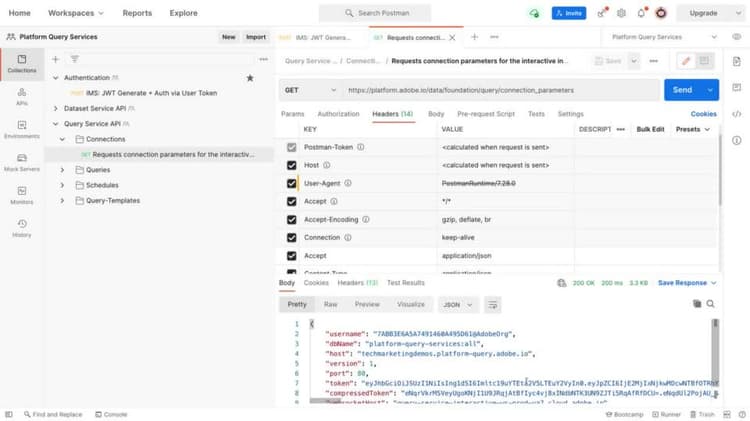Image resolution: width=750 pixels, height=421 pixels.
Task: Uncheck the User-Agent header checkbox
Action: [291, 184]
